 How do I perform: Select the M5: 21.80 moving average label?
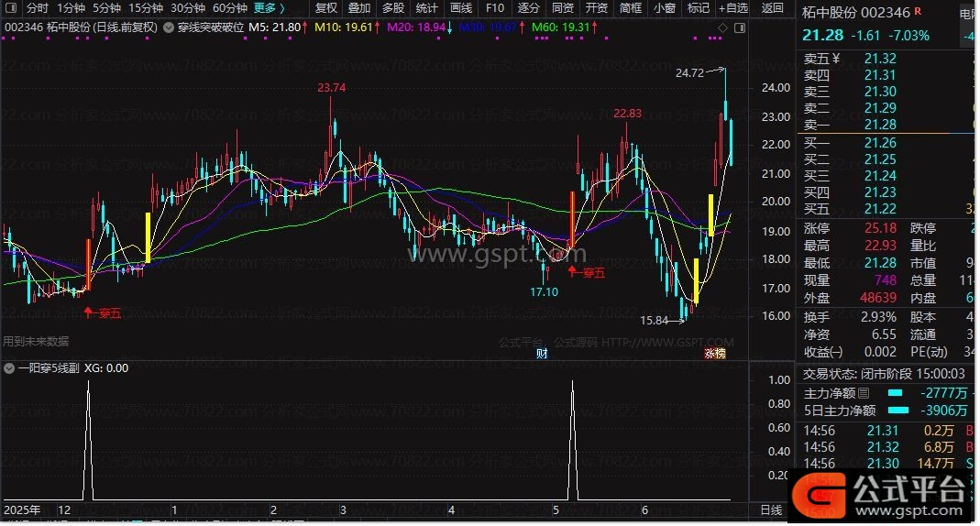[x=278, y=27]
